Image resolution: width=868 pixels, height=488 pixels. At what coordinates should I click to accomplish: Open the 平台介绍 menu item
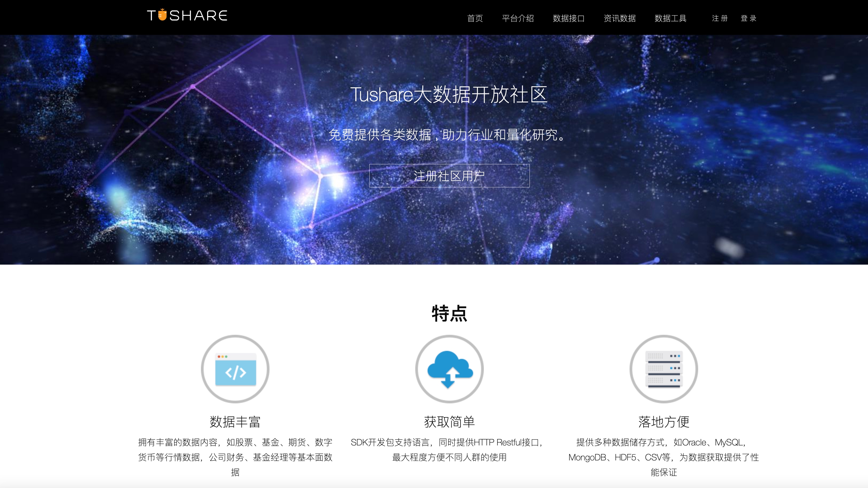pos(518,18)
